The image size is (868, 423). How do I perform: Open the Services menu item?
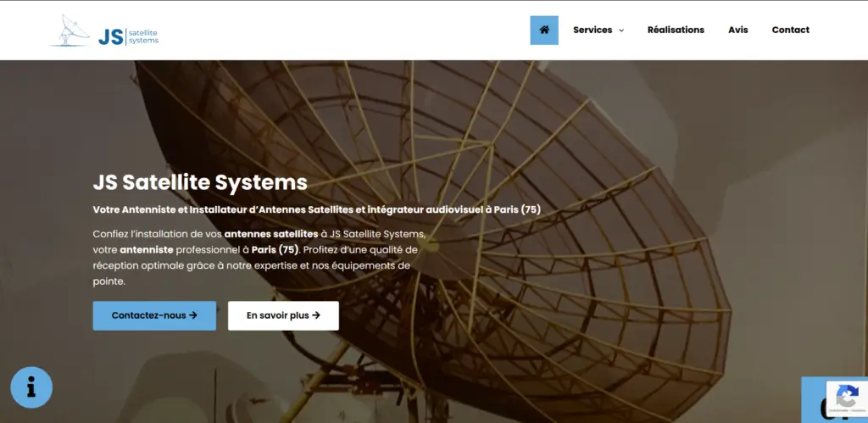[x=593, y=30]
